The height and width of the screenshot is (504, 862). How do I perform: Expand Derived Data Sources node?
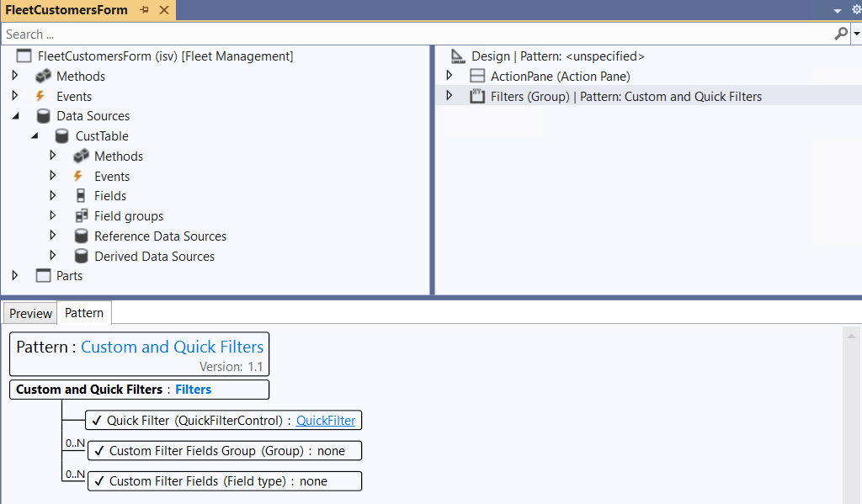click(x=53, y=255)
